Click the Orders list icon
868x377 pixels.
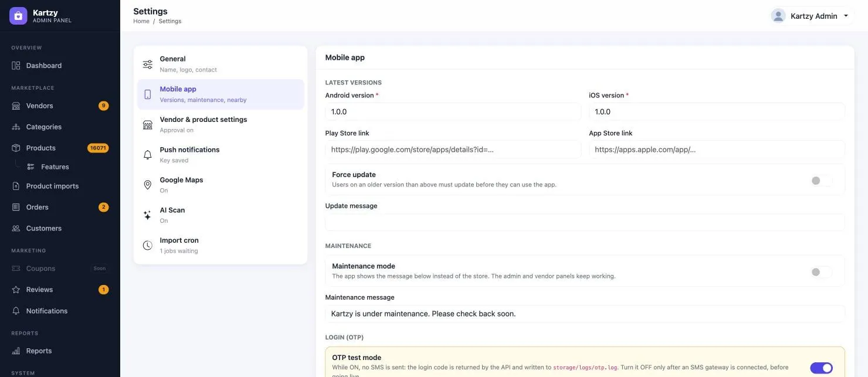16,207
